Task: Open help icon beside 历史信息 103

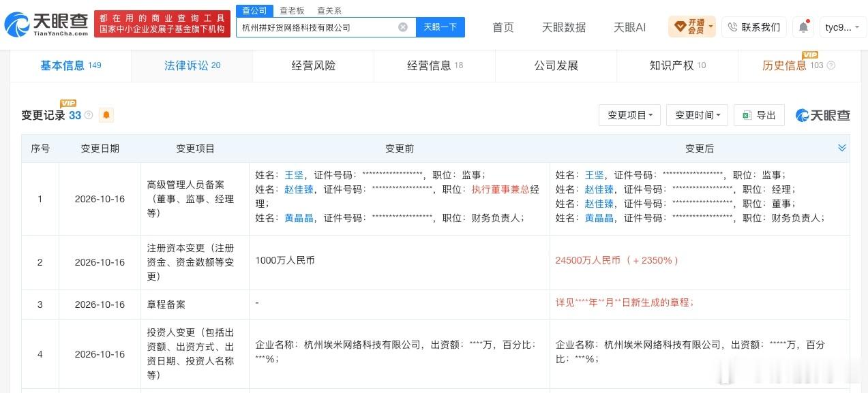Action: point(830,65)
